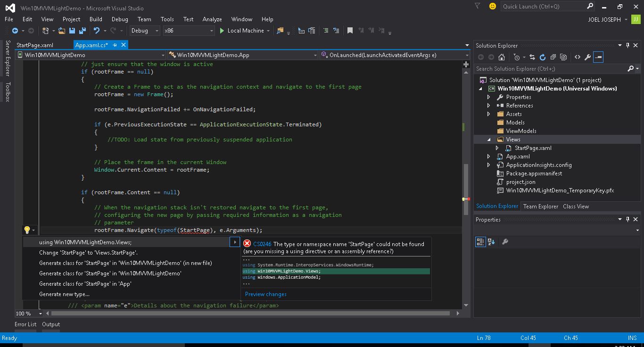Screen dimensions: 644x347
Task: Close the App.xaml.cs editor tab
Action: pyautogui.click(x=124, y=45)
